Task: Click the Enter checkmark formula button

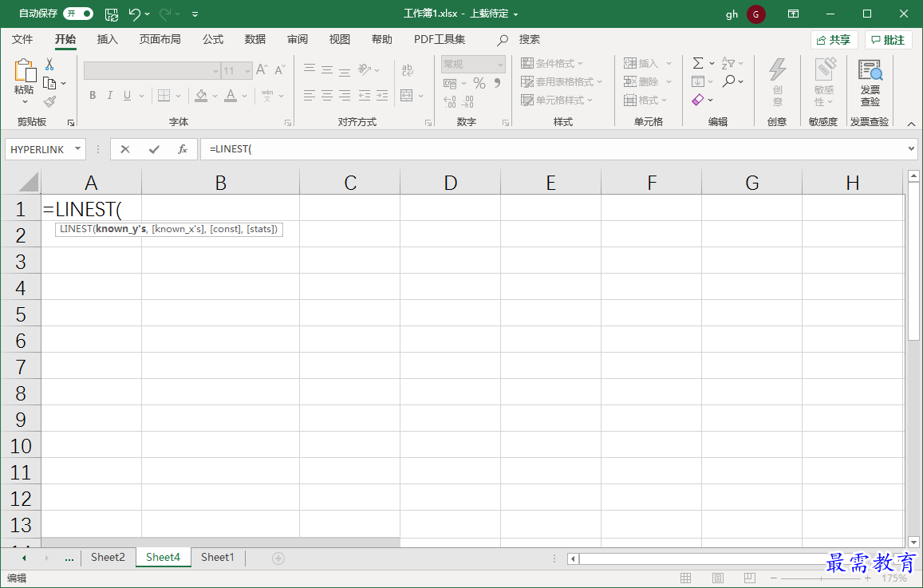Action: [154, 149]
